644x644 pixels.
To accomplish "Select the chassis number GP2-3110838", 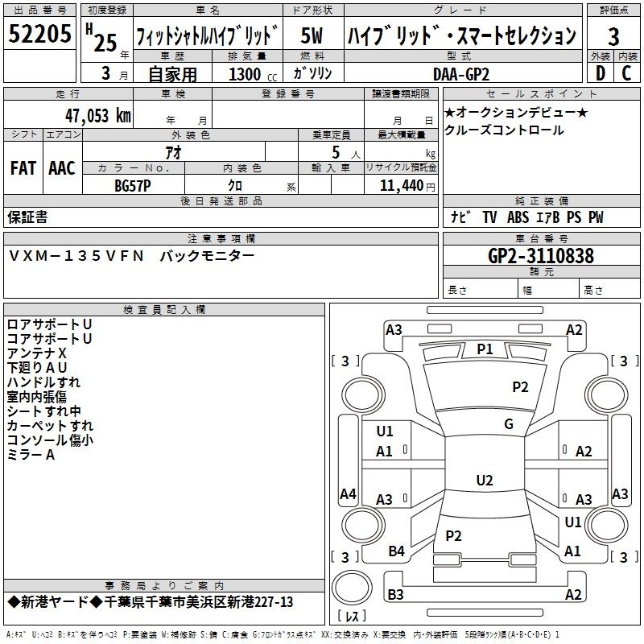I will 541,256.
